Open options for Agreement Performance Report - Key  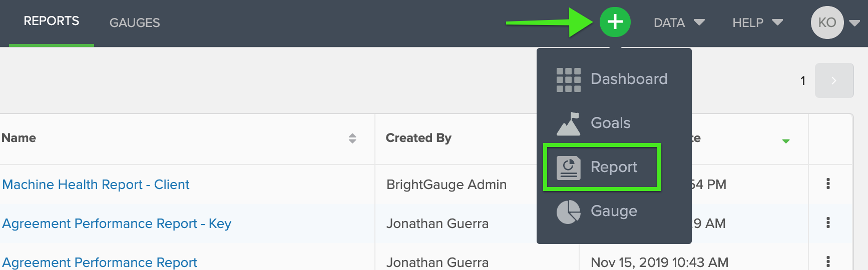[x=828, y=222]
